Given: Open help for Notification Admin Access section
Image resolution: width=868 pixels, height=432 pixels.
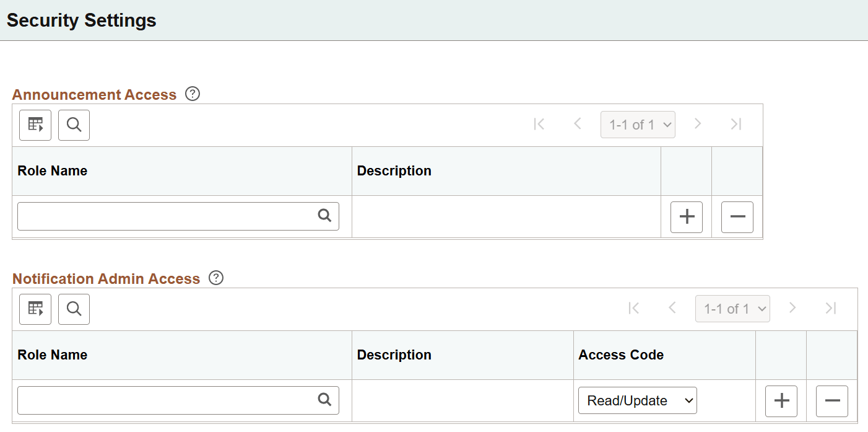Looking at the screenshot, I should pyautogui.click(x=215, y=278).
